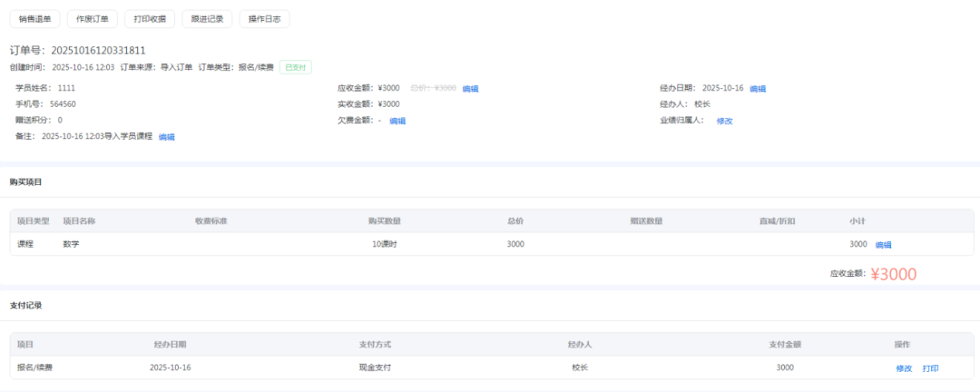View the 操作日志 operation log
The image size is (980, 392).
coord(264,18)
